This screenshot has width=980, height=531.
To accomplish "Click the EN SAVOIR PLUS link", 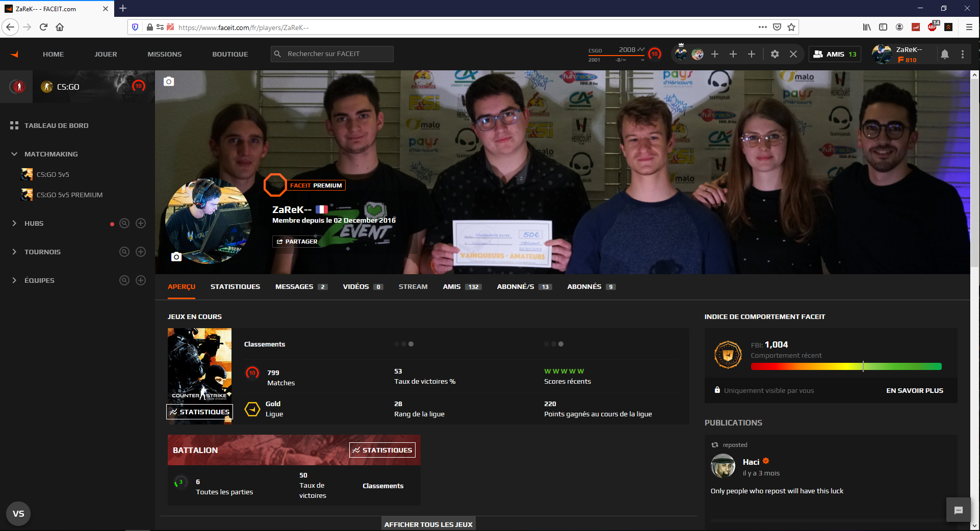I will (915, 390).
